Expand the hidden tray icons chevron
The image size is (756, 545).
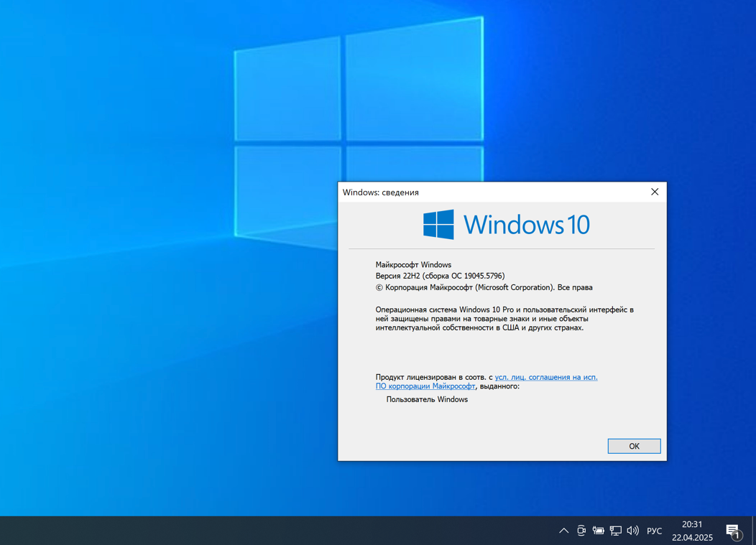click(563, 530)
